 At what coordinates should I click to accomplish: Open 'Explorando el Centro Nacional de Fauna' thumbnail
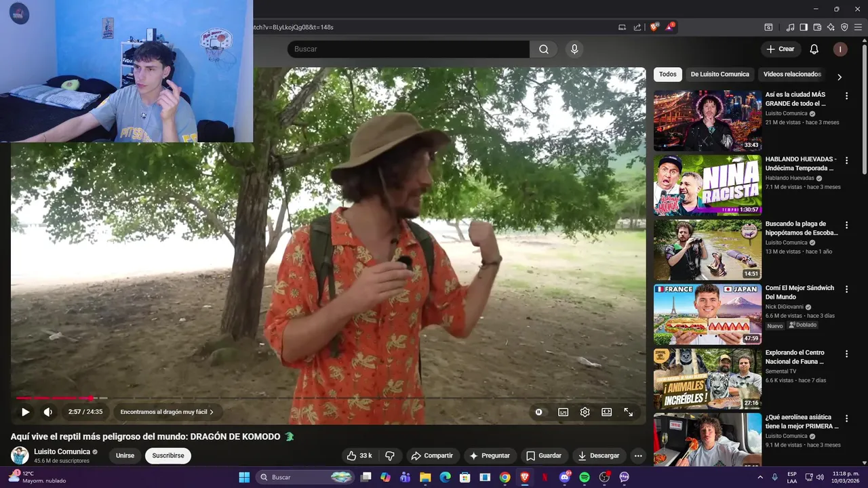tap(707, 378)
